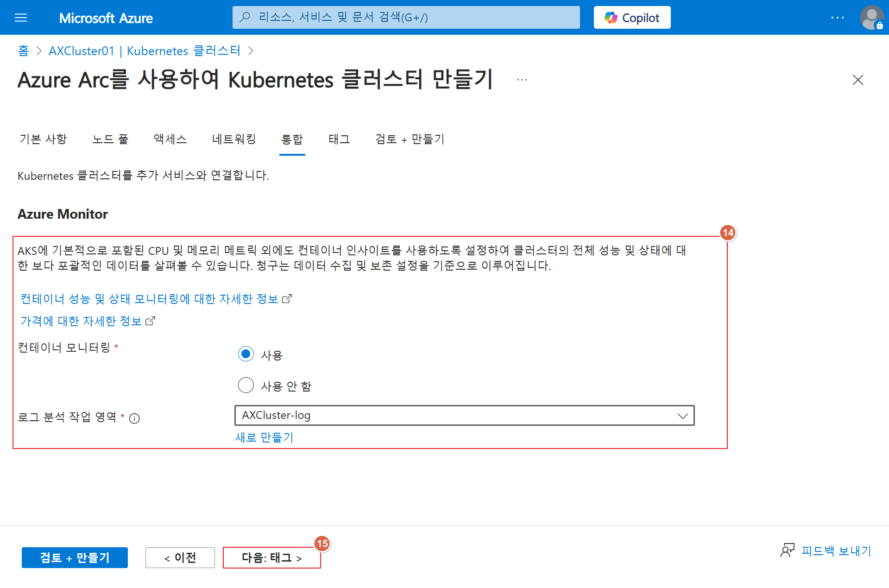Click the blue 검토 + 만들기 button

[75, 557]
